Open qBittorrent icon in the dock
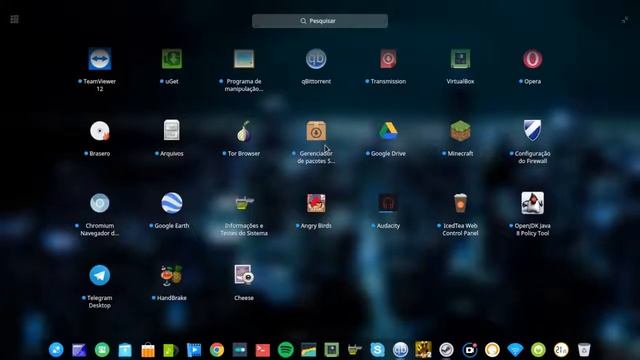The width and height of the screenshot is (640, 360). point(400,350)
